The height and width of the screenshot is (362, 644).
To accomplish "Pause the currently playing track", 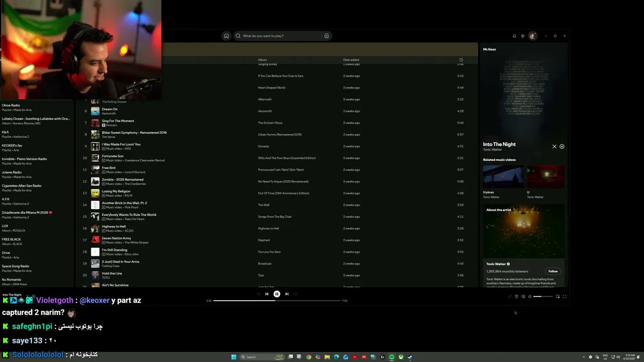I will [x=277, y=294].
